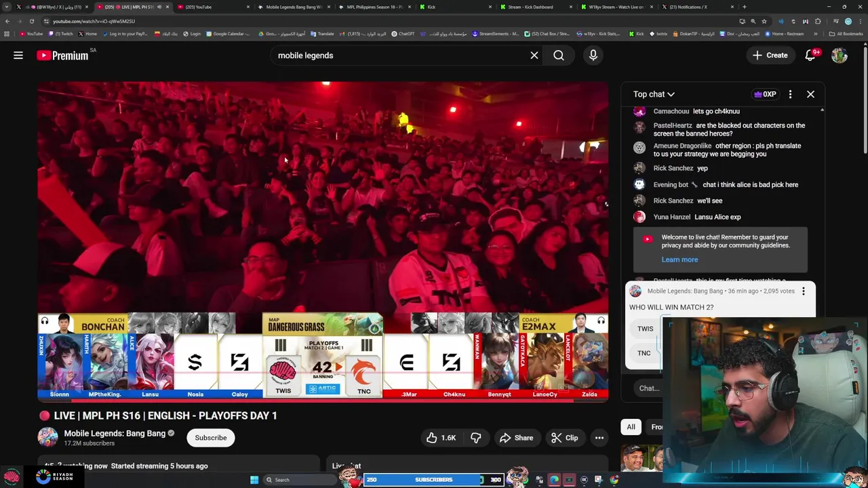Screen dimensions: 868x488
Task: Open YouTube notifications bell
Action: coord(810,56)
